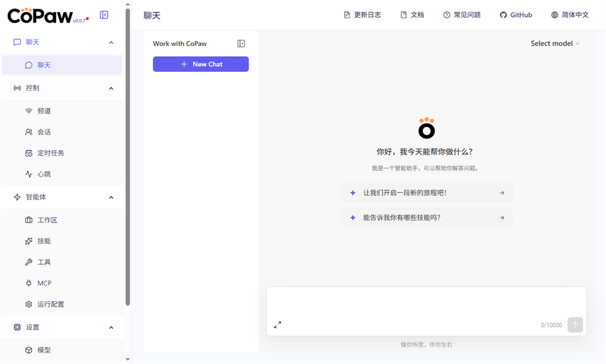Click the 聊天 sub-item bubble icon
This screenshot has width=606, height=364.
[x=28, y=65]
